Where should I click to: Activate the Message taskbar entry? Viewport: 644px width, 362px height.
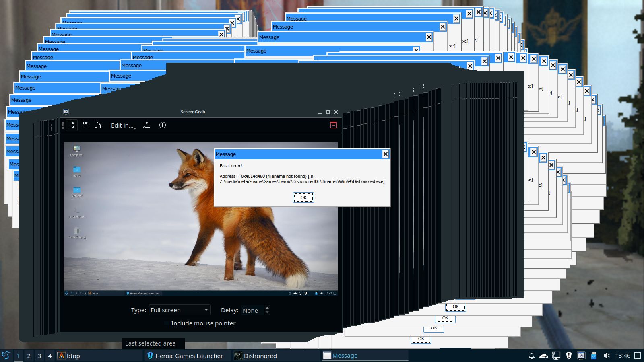pos(365,356)
